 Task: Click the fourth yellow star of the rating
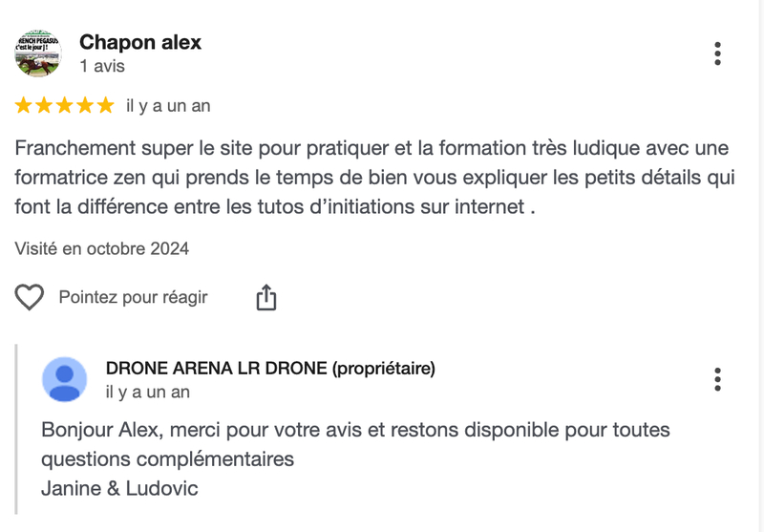(85, 106)
